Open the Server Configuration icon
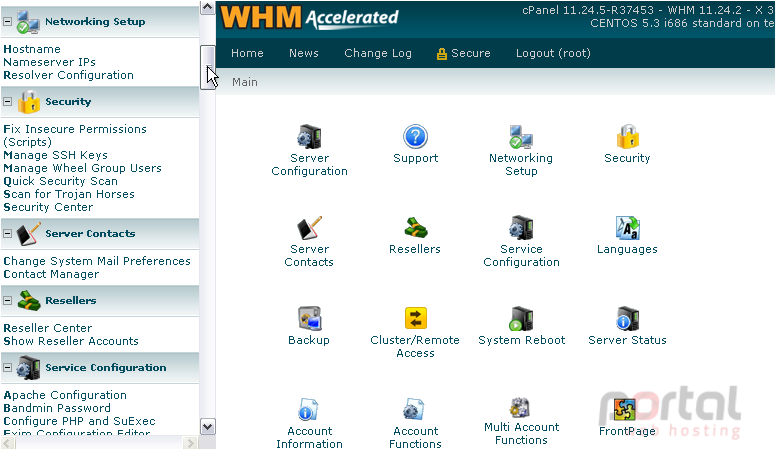This screenshot has height=450, width=776. [309, 137]
